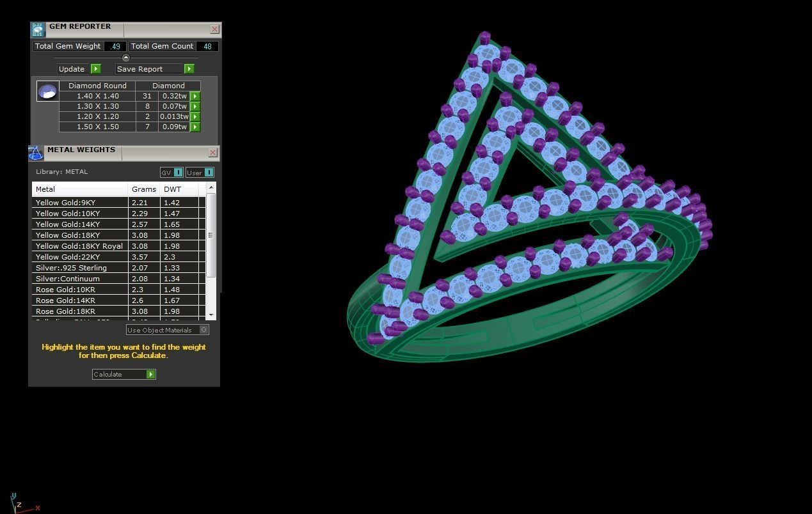
Task: Click the Gem Reporter panel icon
Action: coord(38,29)
